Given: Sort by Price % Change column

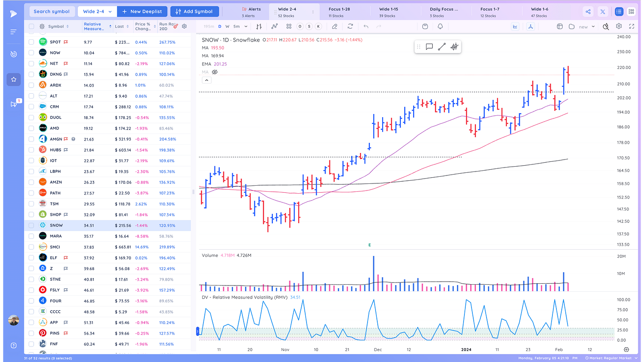Looking at the screenshot, I should click(145, 27).
